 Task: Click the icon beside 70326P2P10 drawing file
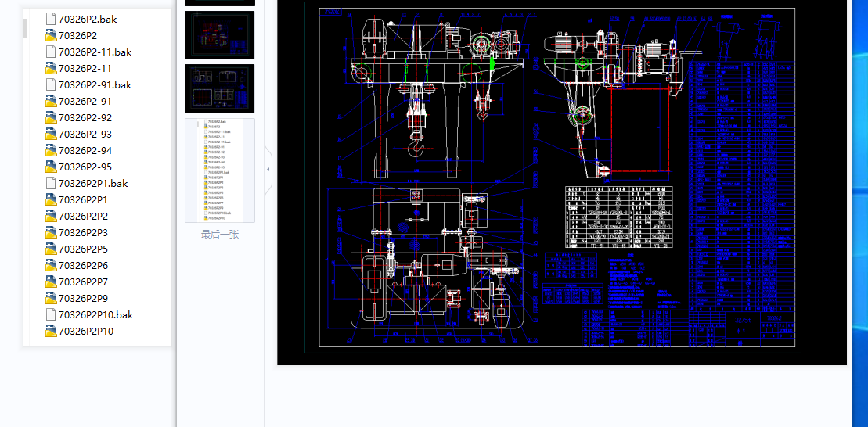click(51, 332)
